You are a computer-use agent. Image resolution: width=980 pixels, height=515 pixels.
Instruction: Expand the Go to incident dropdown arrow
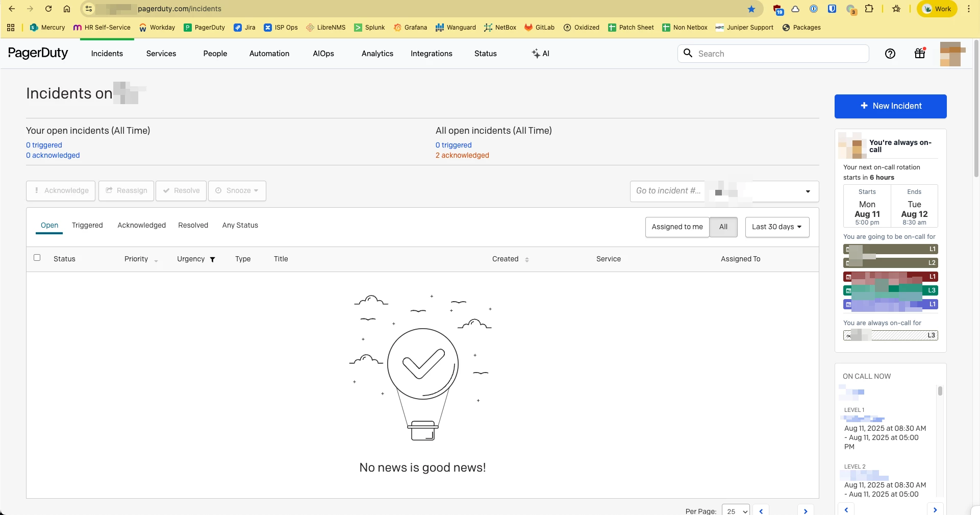(808, 191)
